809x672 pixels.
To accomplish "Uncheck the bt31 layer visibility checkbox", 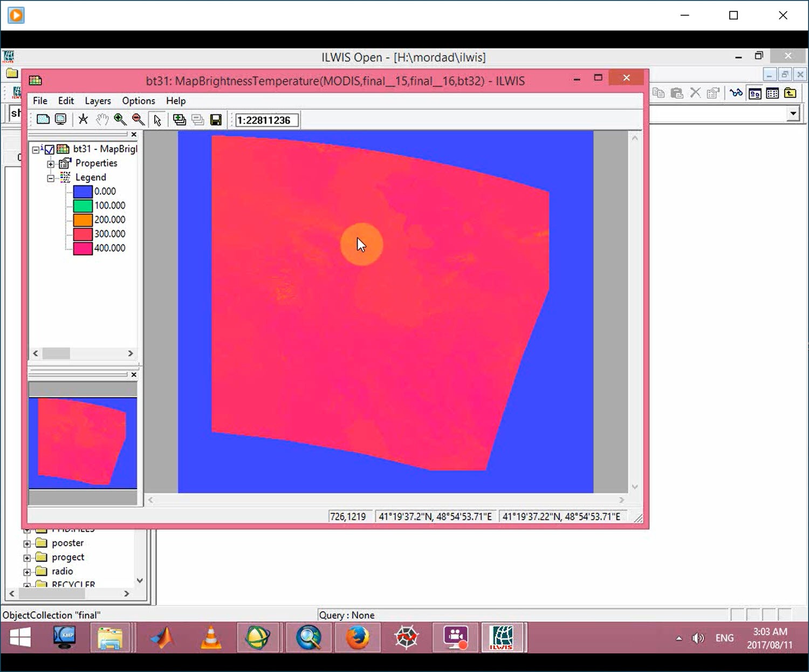I will tap(50, 149).
